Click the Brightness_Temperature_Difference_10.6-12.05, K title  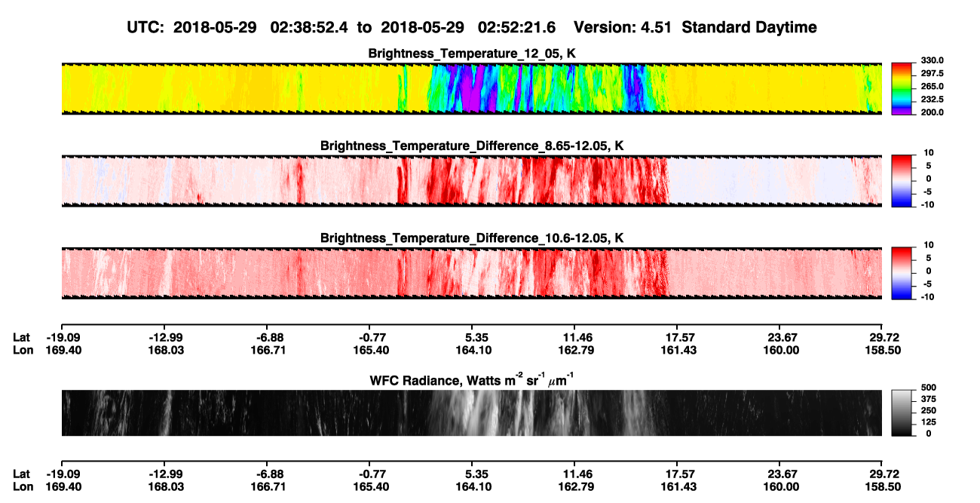pyautogui.click(x=472, y=238)
